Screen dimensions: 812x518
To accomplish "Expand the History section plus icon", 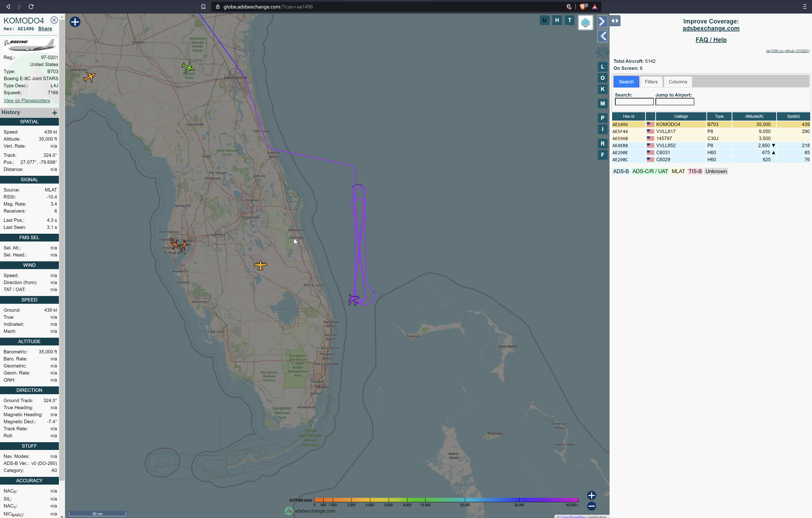I will coord(55,113).
